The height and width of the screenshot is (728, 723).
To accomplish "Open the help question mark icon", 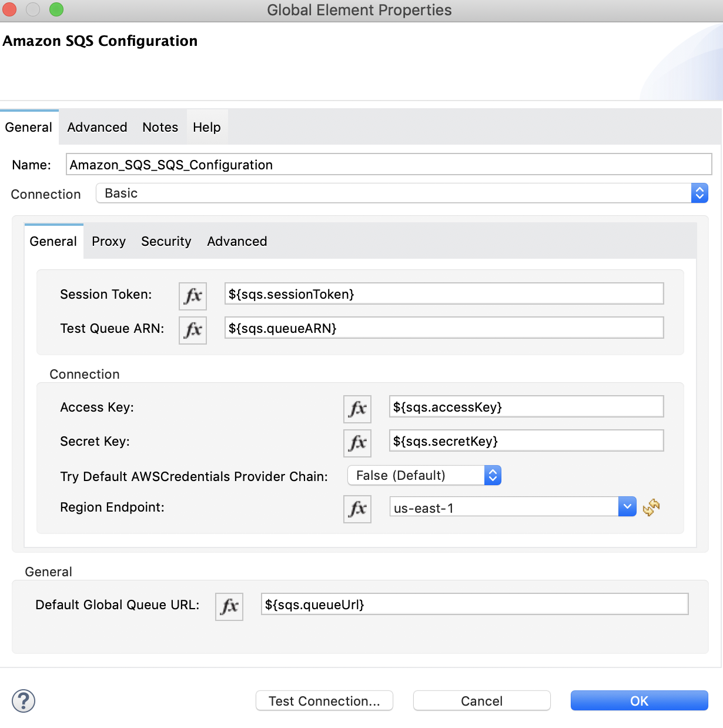I will click(24, 701).
